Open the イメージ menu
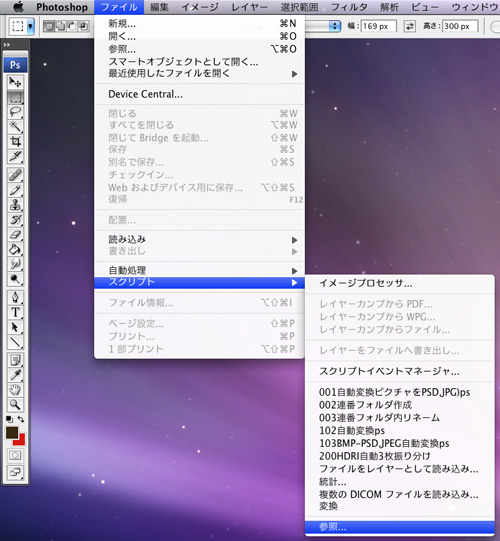This screenshot has height=541, width=500. [x=200, y=7]
